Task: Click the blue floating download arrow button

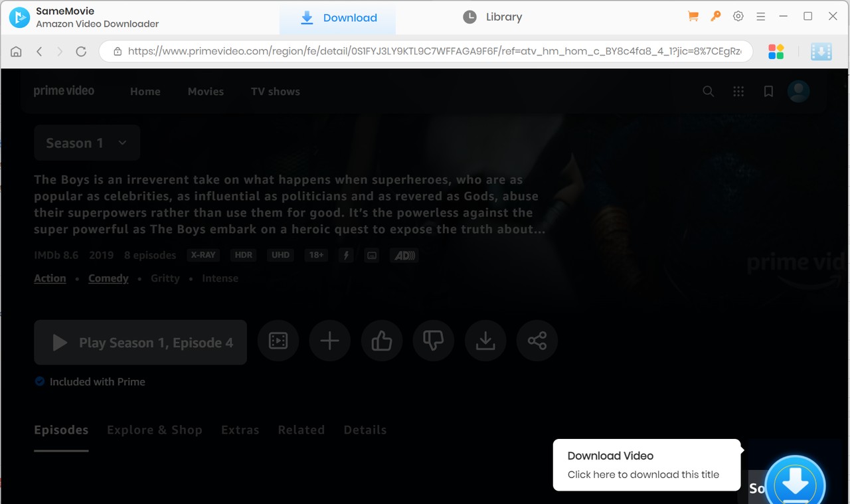Action: click(795, 483)
